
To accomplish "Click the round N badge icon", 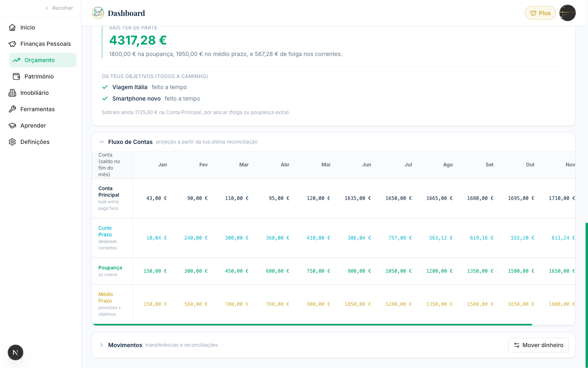I will coord(16,352).
